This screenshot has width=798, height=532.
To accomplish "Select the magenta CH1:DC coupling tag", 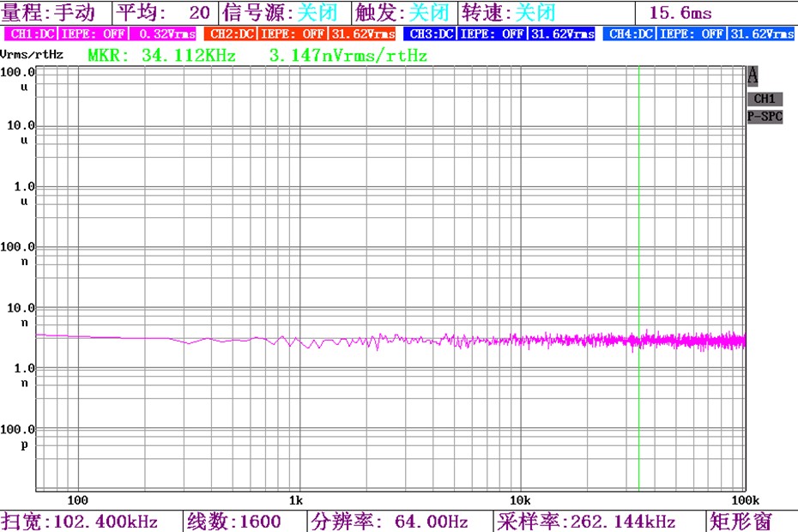I will [x=32, y=34].
